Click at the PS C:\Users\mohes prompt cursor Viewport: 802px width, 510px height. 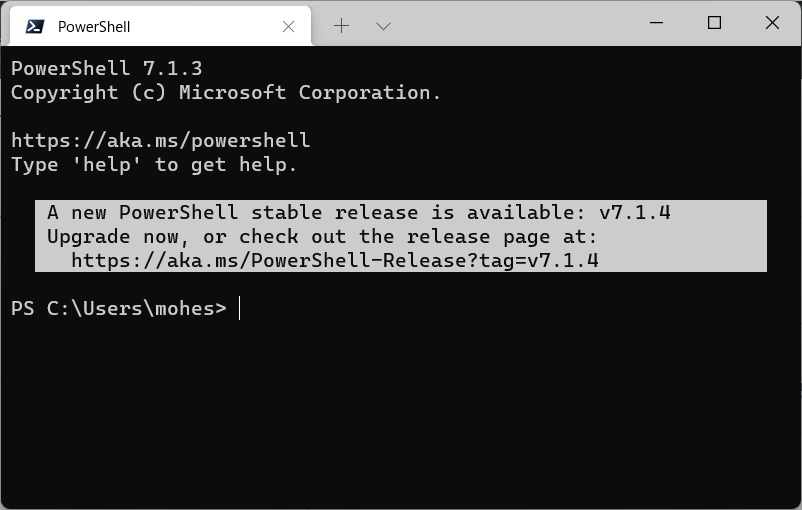click(x=239, y=308)
